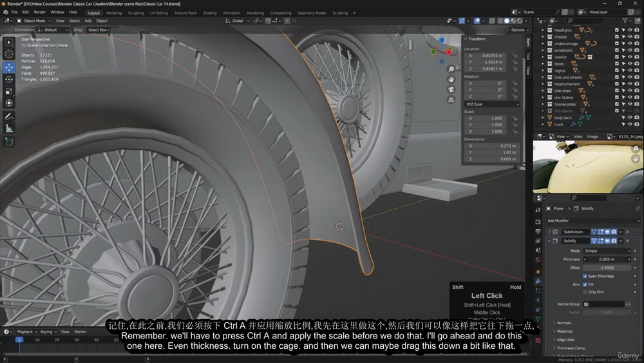Uncheck the Rim Fill checkbox

585,284
